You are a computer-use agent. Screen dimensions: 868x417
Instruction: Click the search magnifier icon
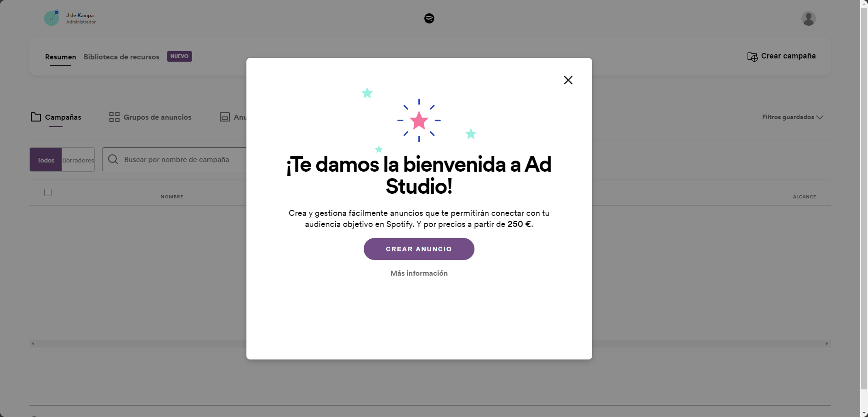(x=113, y=159)
